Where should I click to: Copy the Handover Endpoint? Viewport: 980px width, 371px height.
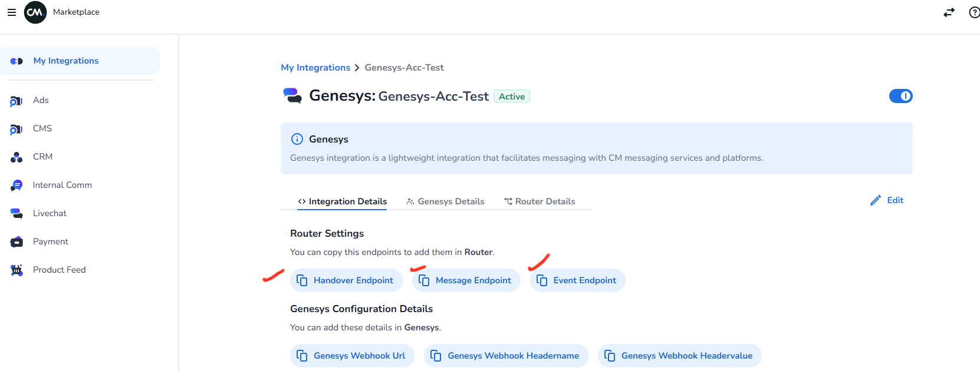click(346, 280)
